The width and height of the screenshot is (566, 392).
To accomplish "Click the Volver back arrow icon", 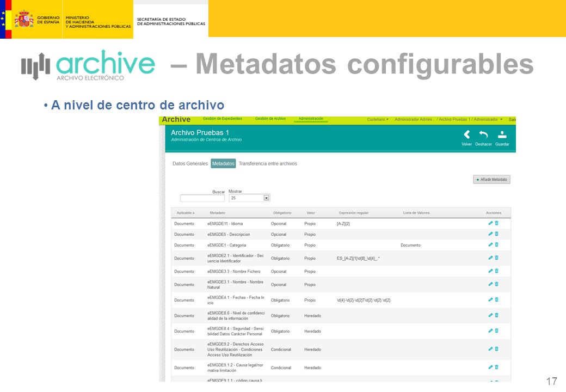I will (467, 134).
